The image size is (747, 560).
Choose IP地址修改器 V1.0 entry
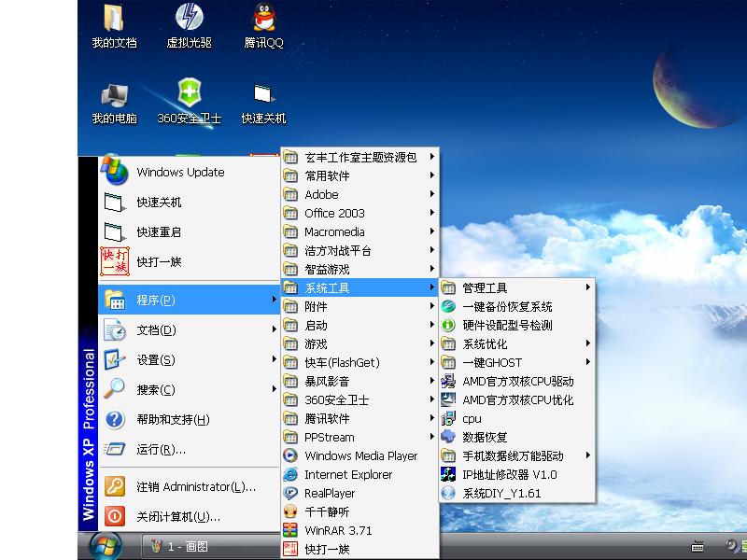coord(509,474)
